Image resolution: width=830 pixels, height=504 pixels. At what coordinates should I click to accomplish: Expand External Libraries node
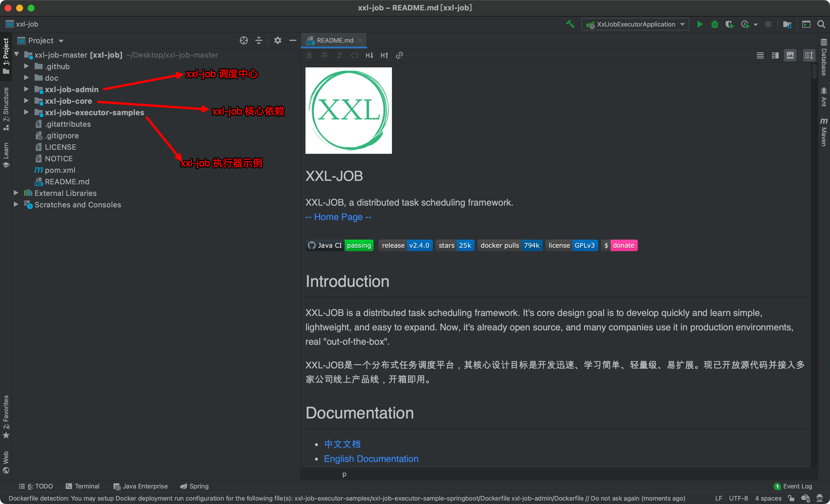(x=16, y=193)
